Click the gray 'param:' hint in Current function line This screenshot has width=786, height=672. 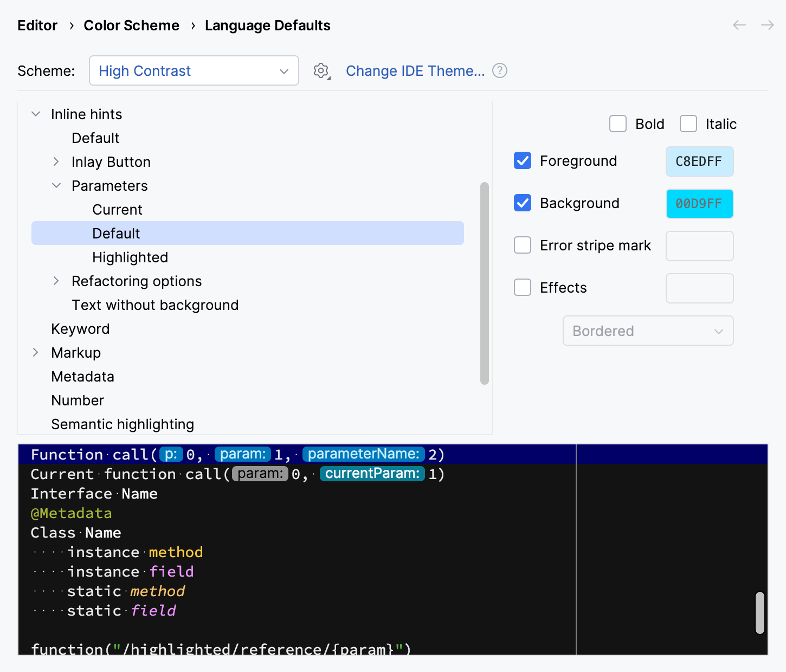pos(260,474)
